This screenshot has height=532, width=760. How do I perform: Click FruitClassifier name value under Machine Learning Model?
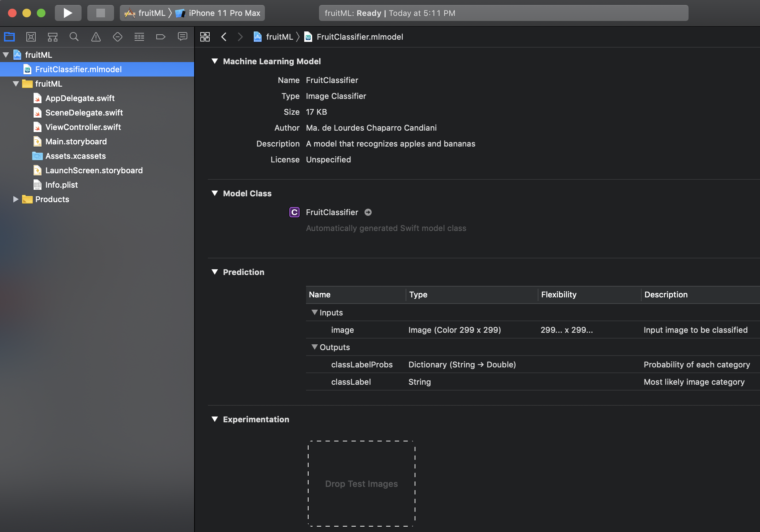[x=332, y=80]
